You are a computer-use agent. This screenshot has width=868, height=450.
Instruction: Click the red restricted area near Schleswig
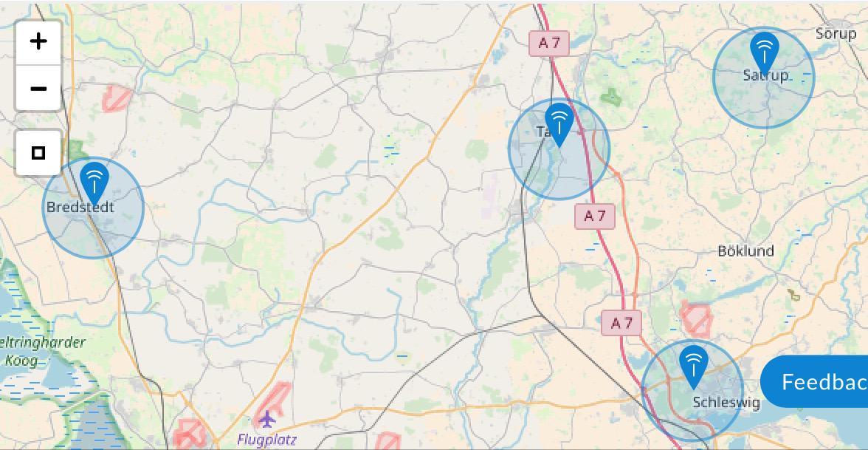point(697,319)
